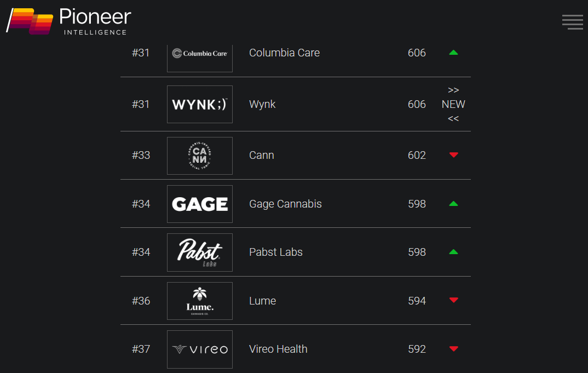Open the Gage Cannabis name link
The height and width of the screenshot is (373, 588).
pos(285,204)
